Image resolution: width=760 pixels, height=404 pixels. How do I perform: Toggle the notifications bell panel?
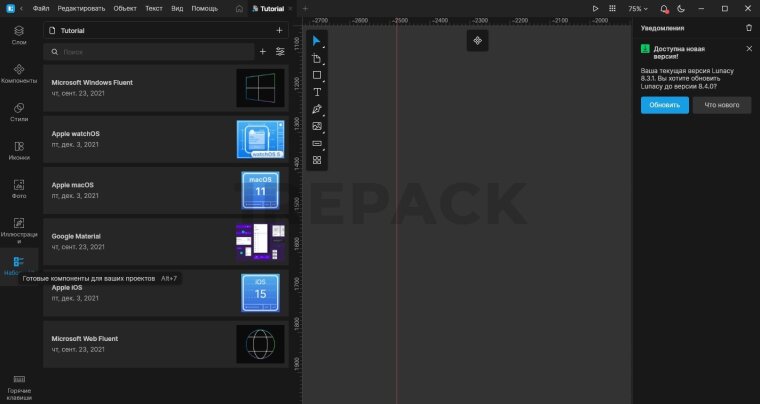[663, 8]
